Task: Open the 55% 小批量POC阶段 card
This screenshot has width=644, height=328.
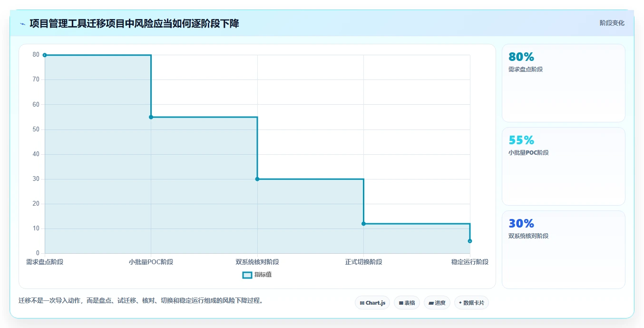Action: [563, 167]
